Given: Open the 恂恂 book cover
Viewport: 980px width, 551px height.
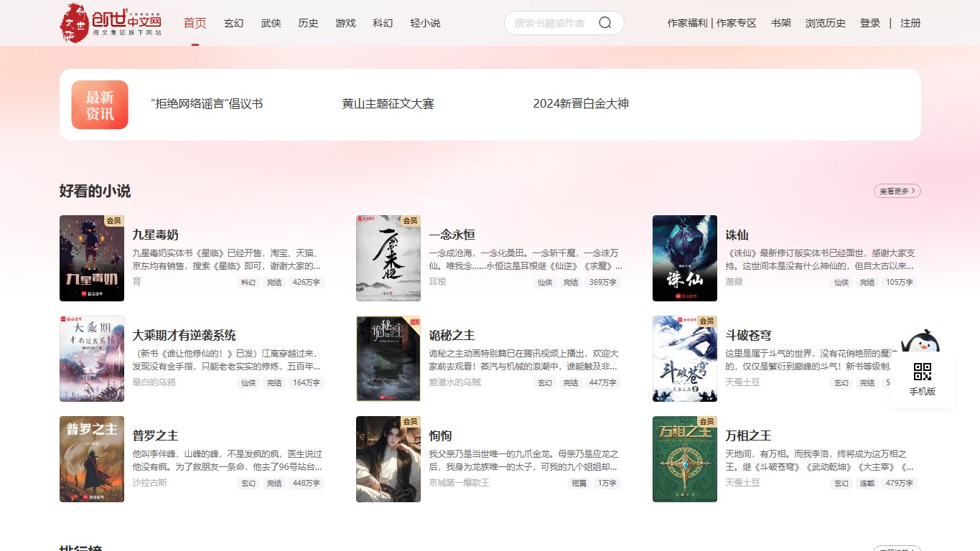Looking at the screenshot, I should (x=388, y=459).
